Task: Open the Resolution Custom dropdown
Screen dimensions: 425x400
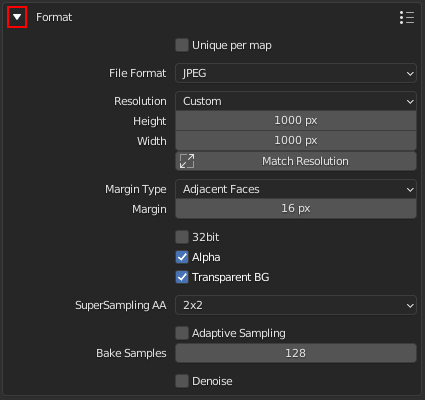Action: pos(296,101)
